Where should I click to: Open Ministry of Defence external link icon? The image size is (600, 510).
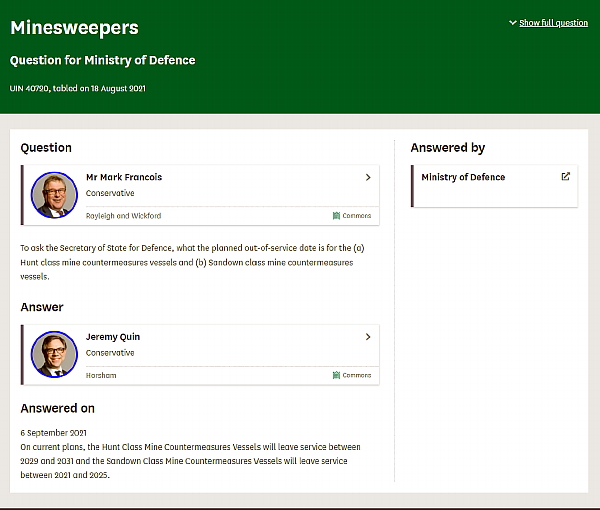[x=566, y=176]
